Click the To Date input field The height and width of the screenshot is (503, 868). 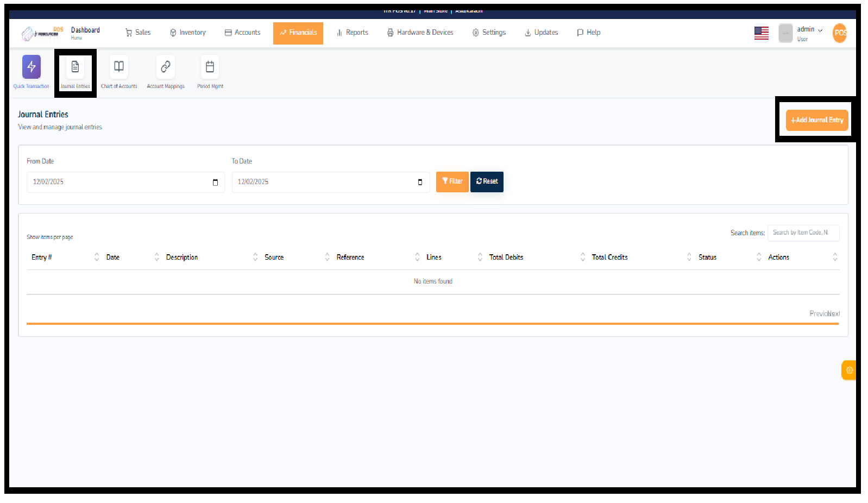pos(331,183)
